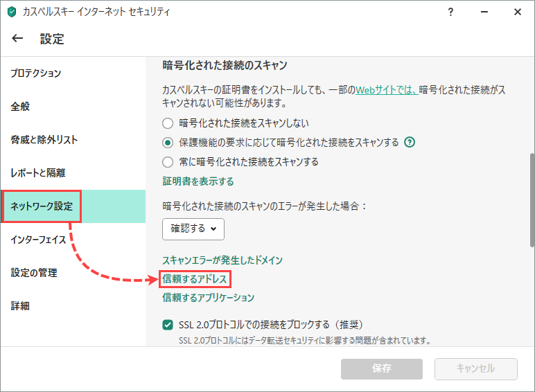Open the プロテクション settings section

coord(73,73)
